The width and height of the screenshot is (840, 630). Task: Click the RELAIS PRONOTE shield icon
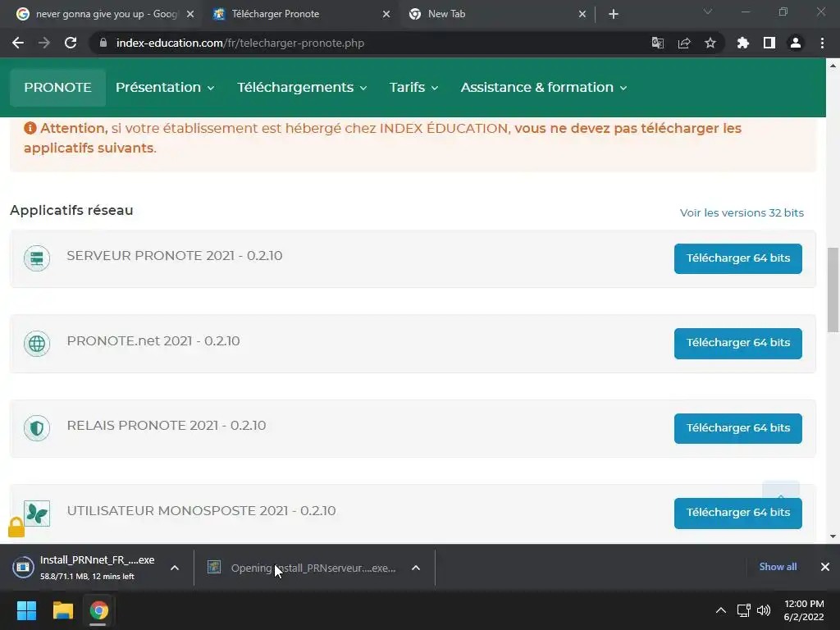[37, 428]
